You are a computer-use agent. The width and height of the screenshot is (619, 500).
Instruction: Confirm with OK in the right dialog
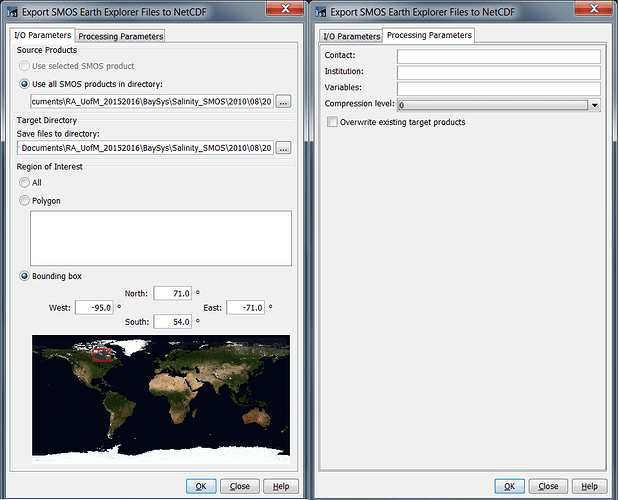(x=510, y=486)
